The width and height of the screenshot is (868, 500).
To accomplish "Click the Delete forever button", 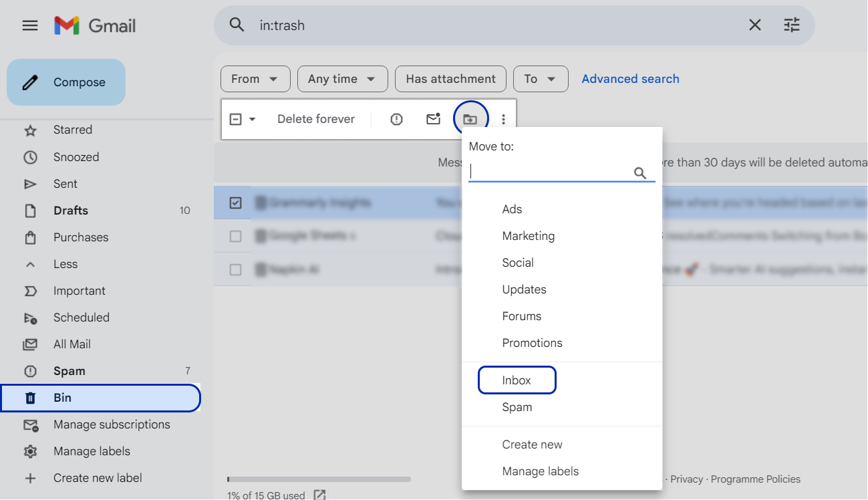I will (315, 118).
